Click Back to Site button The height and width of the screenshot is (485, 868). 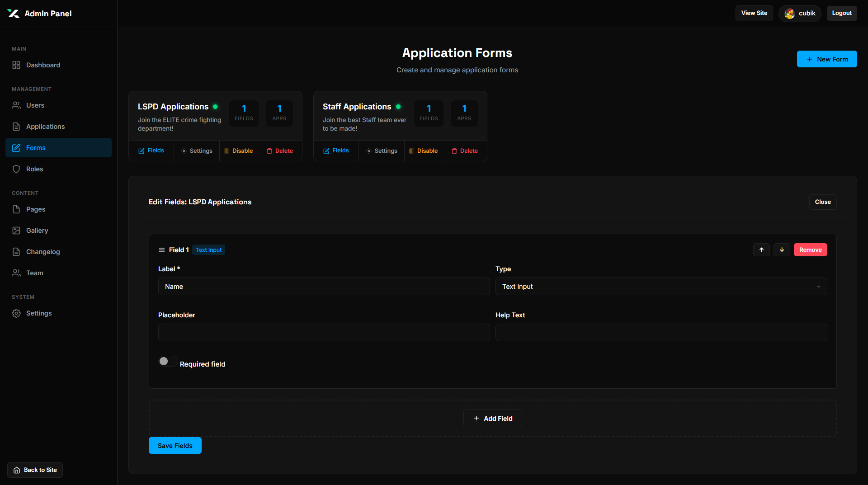click(x=35, y=470)
